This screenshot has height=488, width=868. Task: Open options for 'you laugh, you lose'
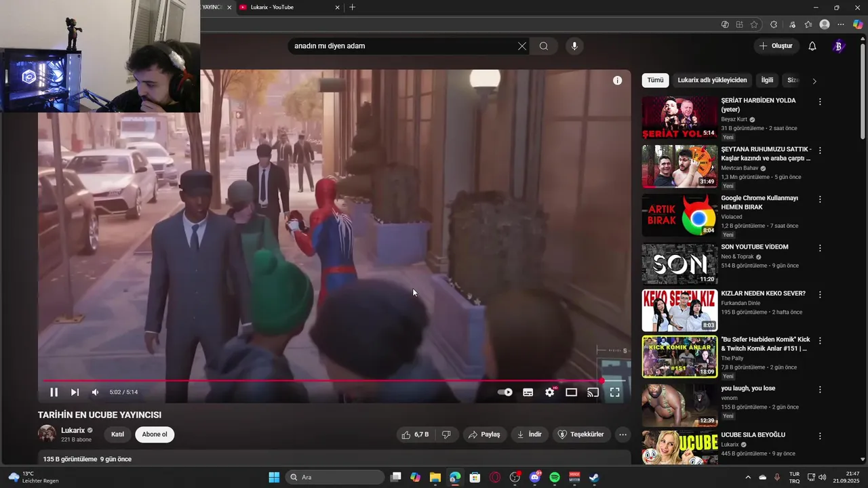coord(820,390)
